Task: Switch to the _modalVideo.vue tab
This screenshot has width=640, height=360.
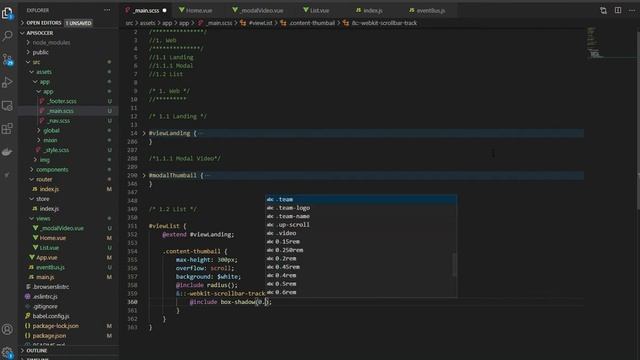Action: [x=261, y=11]
